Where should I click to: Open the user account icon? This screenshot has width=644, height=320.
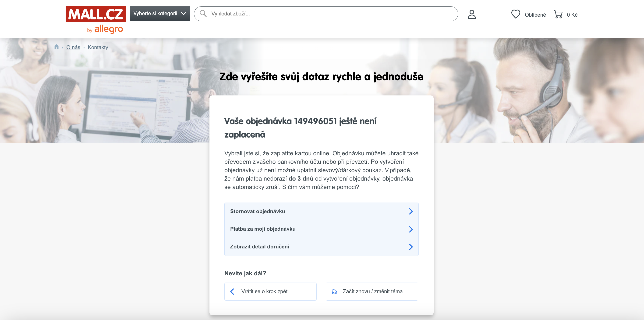(x=472, y=14)
